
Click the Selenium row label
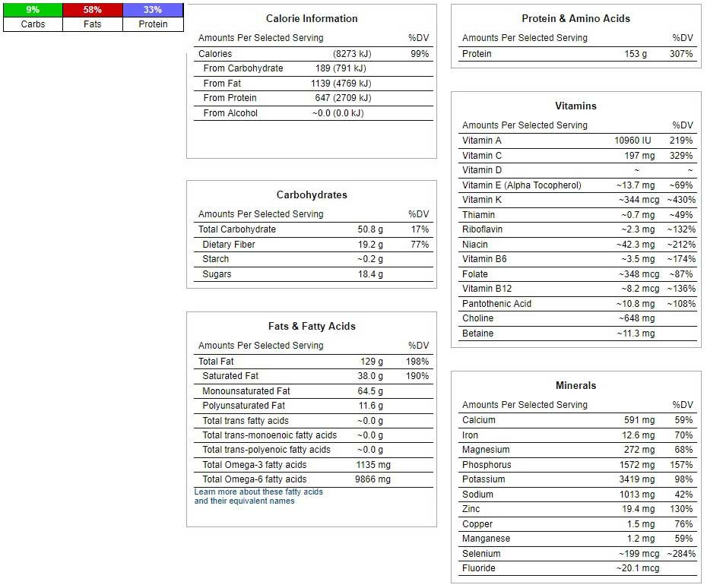point(481,554)
